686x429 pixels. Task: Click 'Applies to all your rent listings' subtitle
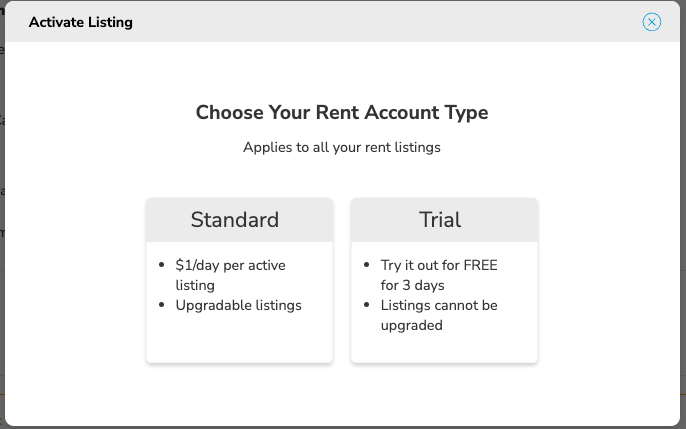pyautogui.click(x=342, y=147)
